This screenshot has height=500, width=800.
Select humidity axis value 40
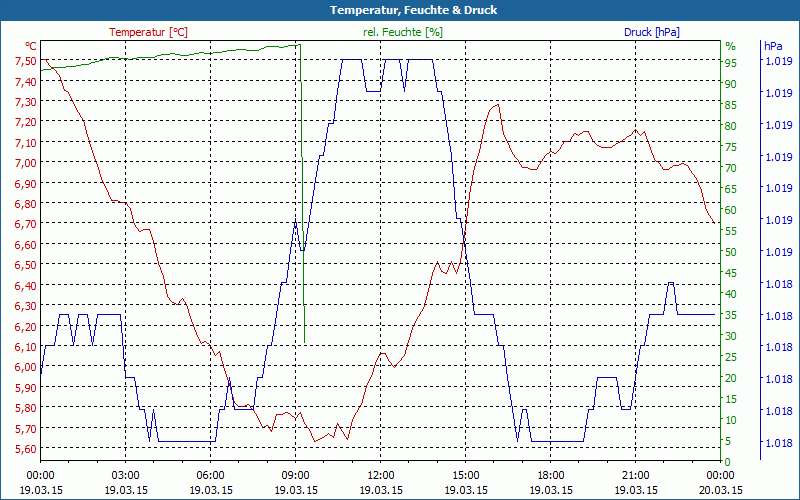(x=731, y=294)
